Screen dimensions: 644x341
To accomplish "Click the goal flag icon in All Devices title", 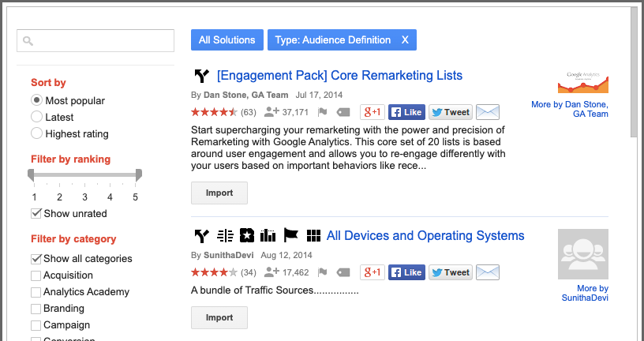I will [290, 236].
